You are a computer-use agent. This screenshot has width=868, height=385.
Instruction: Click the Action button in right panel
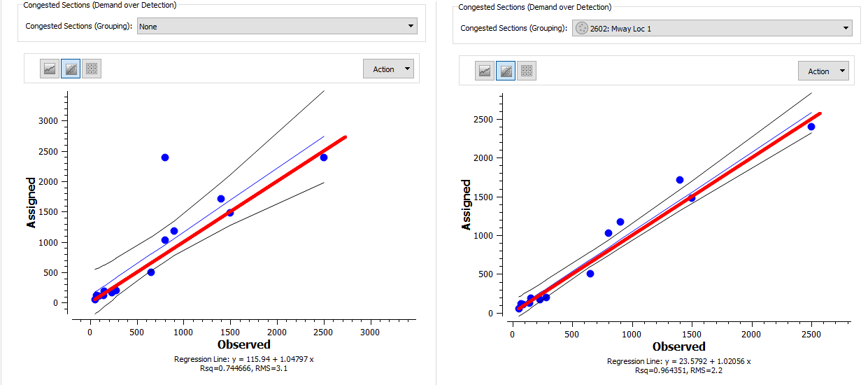pyautogui.click(x=818, y=71)
